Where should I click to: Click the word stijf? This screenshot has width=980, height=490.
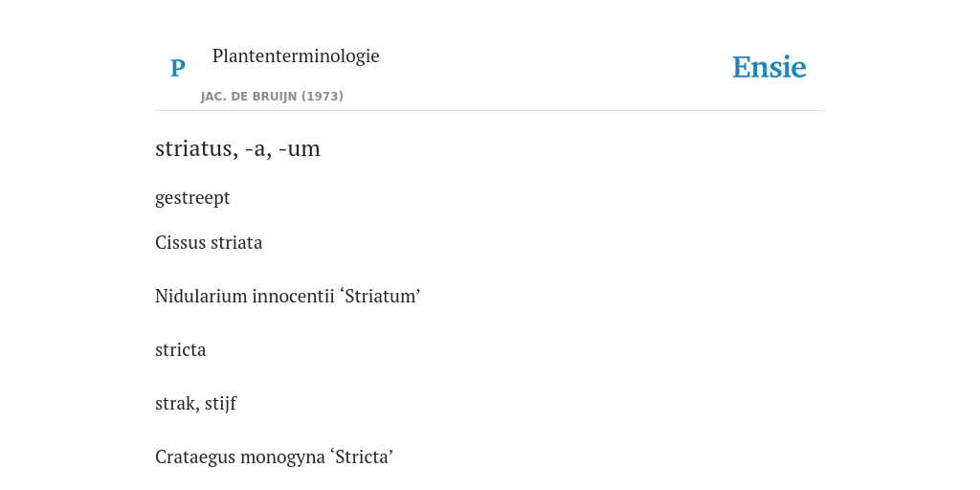click(x=221, y=404)
